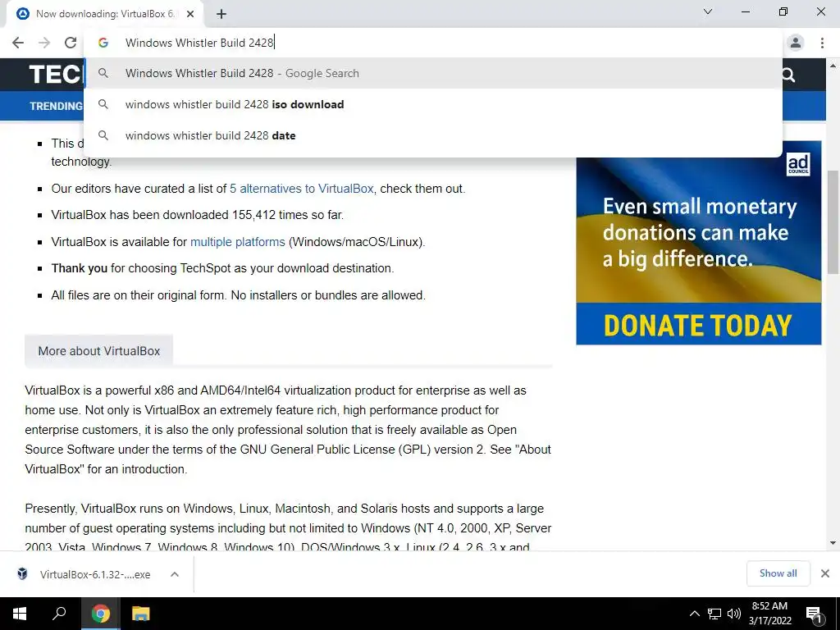Select the 'More about VirtualBox' tab header
840x630 pixels.
click(x=99, y=351)
